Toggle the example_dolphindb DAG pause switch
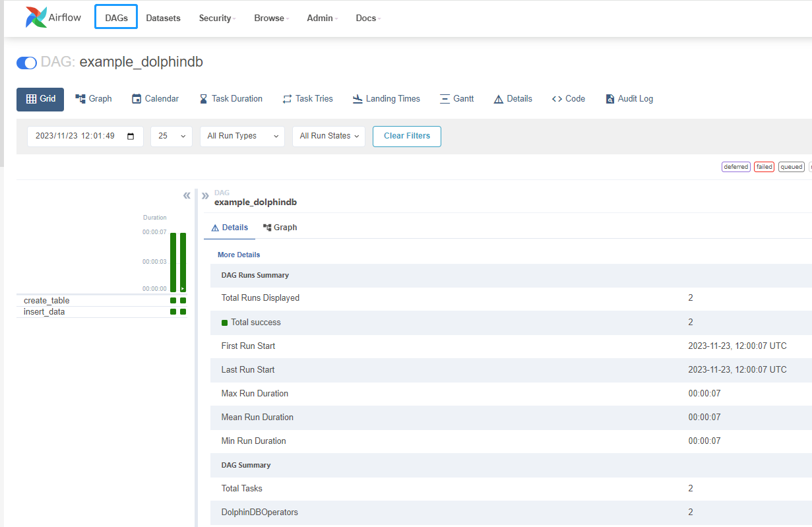The width and height of the screenshot is (812, 527). point(26,63)
